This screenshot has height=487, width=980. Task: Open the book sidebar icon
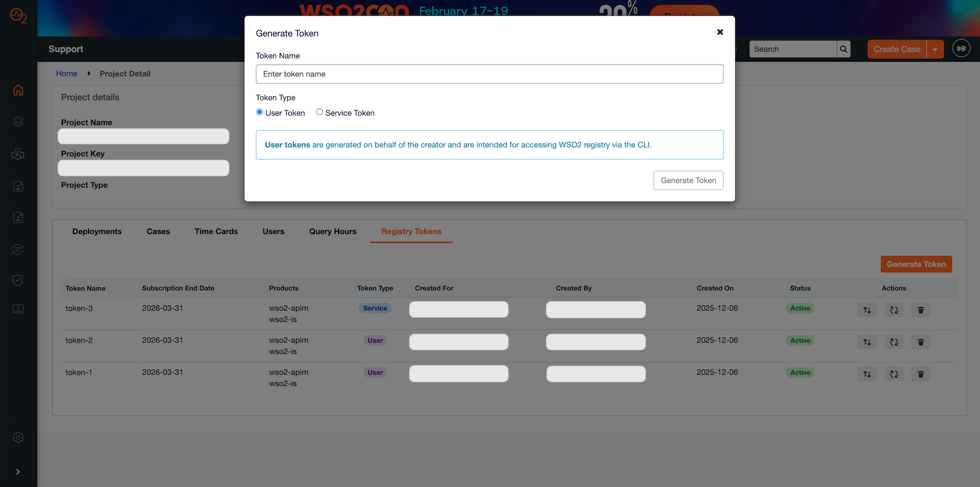(x=18, y=309)
